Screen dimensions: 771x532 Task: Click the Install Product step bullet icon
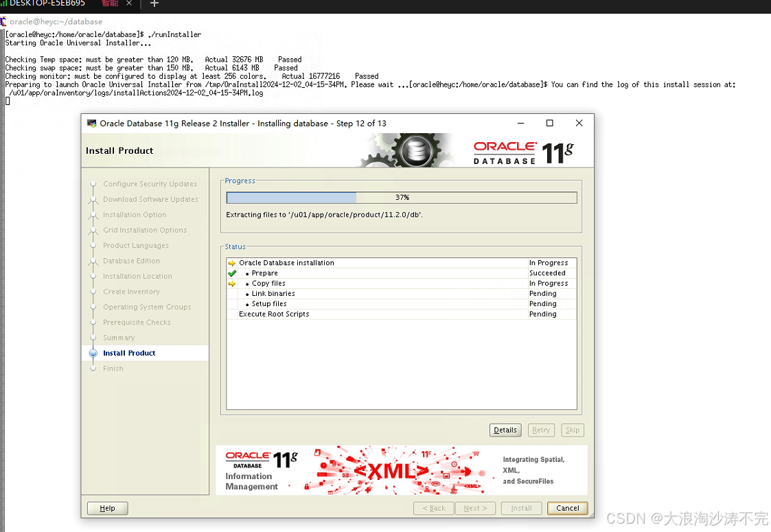click(x=93, y=353)
